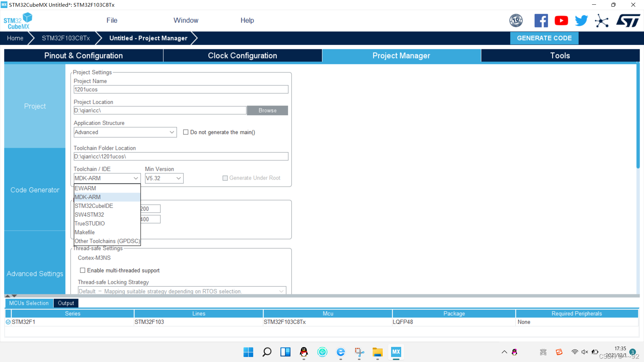Click the Project Name input field
Viewport: 644px width, 362px height.
pos(181,89)
